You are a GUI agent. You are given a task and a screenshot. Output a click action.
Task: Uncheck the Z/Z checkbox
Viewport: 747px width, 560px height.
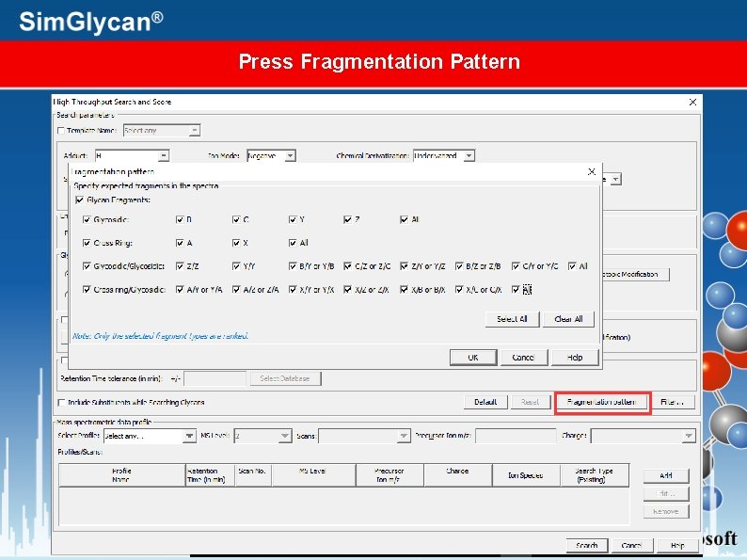(180, 266)
